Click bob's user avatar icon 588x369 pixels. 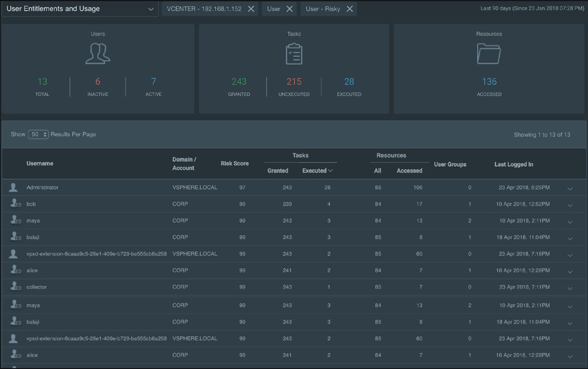[15, 204]
